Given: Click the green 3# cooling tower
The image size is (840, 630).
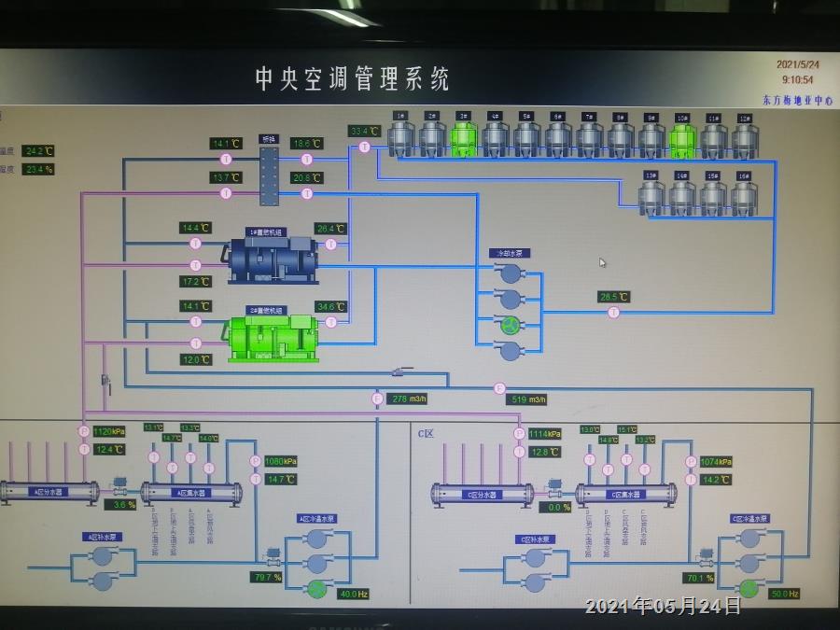Looking at the screenshot, I should point(464,139).
